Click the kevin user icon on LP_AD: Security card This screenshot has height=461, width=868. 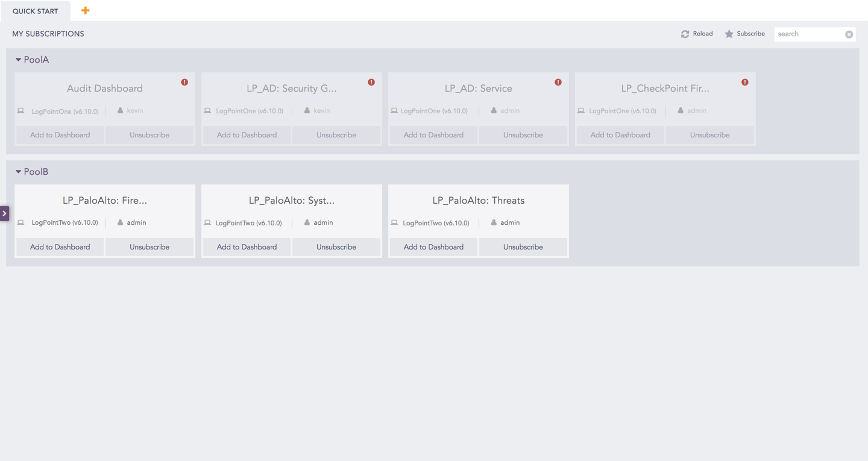click(x=306, y=110)
